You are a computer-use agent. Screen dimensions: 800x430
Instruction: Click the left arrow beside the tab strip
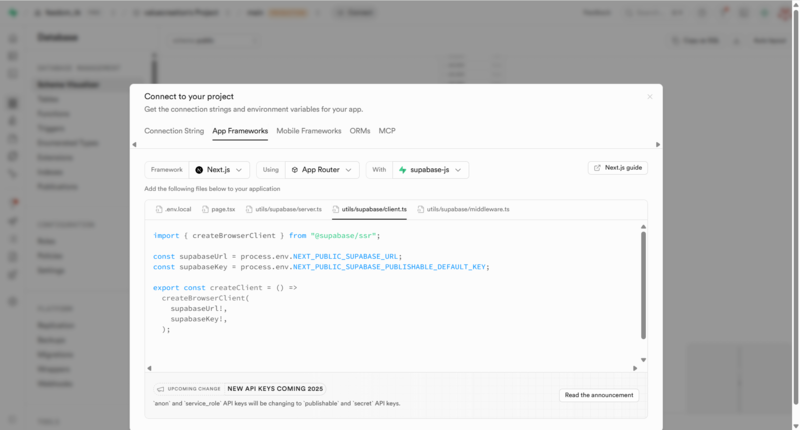[x=134, y=145]
